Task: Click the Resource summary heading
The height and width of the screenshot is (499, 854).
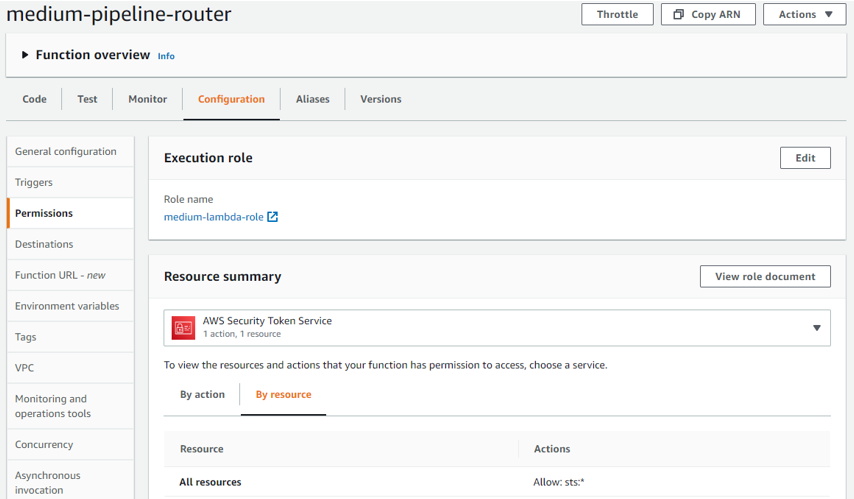Action: [222, 277]
